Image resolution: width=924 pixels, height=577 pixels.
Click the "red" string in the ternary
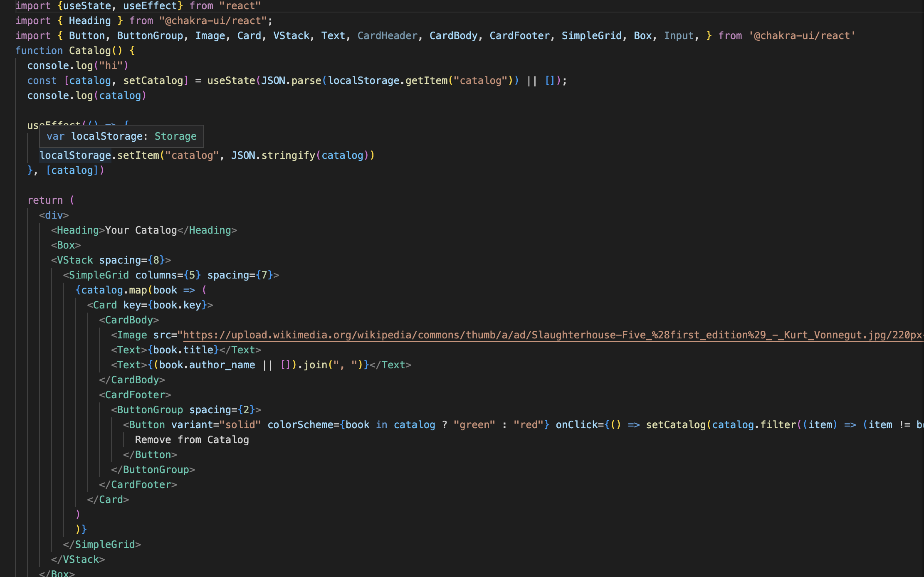[x=529, y=425]
